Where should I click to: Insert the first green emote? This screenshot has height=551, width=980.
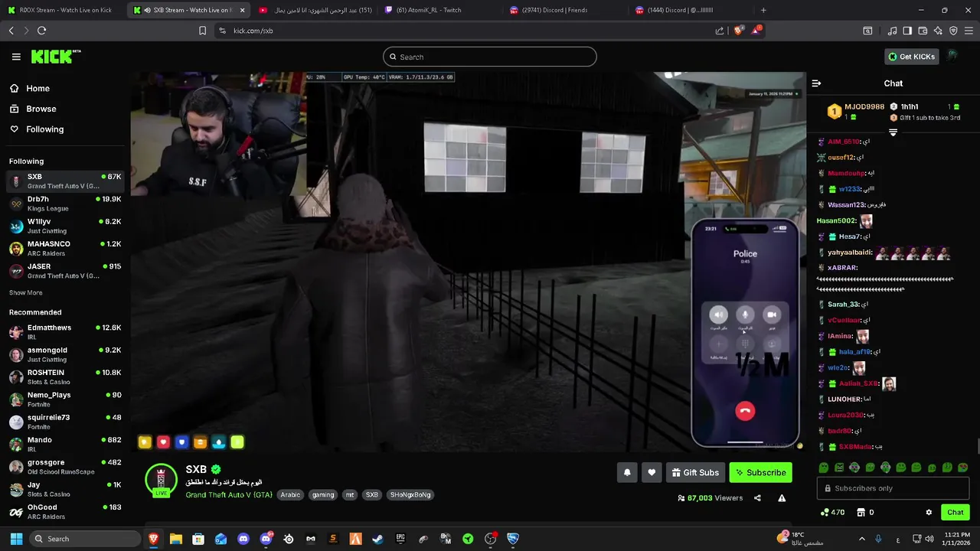(824, 468)
